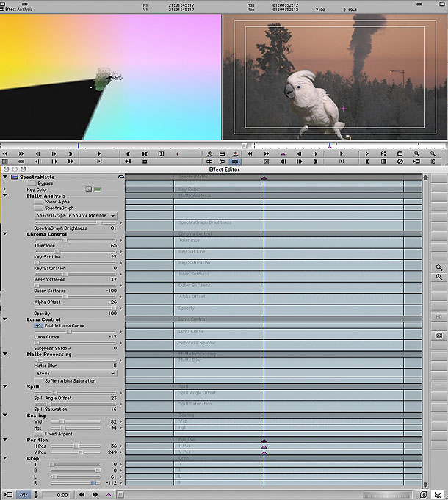Select the H Pos keyframe marker in timeline
Screen dimensions: 448x500
(264, 446)
